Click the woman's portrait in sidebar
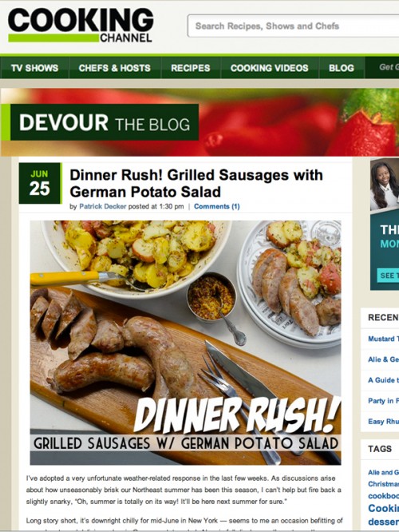The width and height of the screenshot is (399, 532). coord(385,185)
